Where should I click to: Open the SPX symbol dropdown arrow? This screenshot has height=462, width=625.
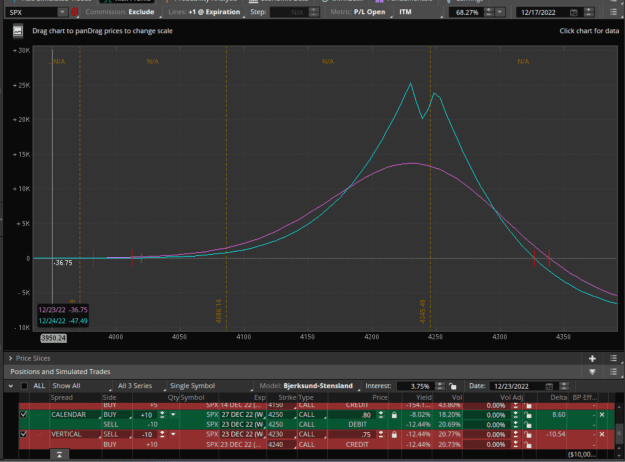pyautogui.click(x=62, y=12)
